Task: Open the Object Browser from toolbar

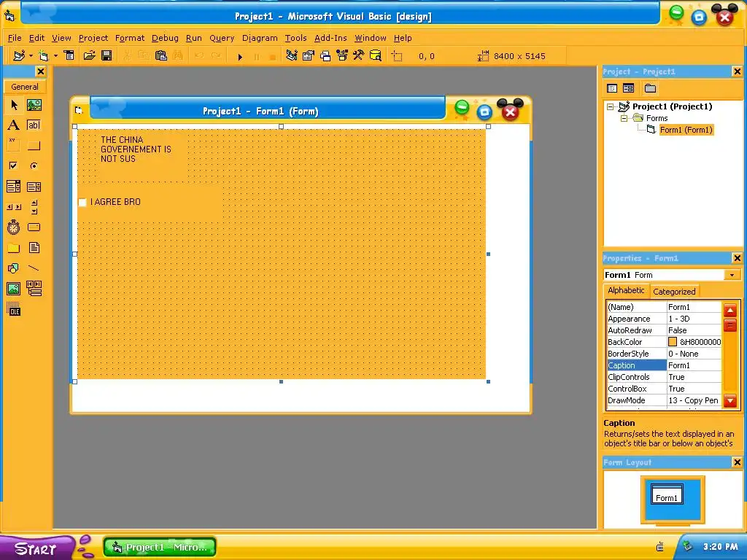Action: [342, 55]
